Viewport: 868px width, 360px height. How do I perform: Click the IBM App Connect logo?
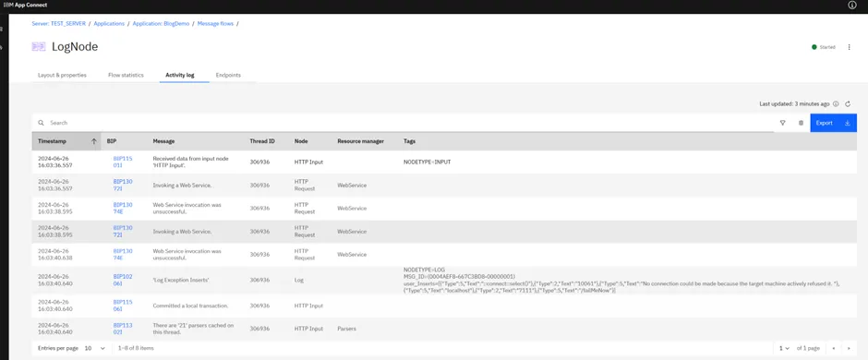click(25, 5)
